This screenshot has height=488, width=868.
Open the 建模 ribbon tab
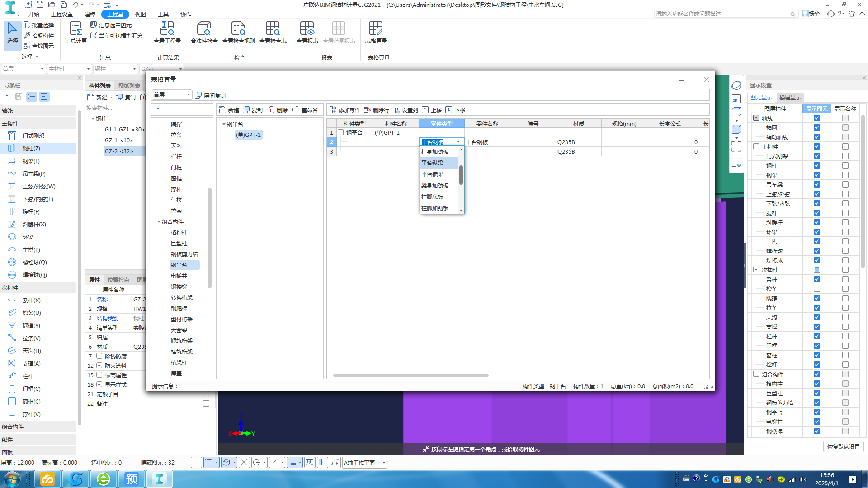[x=90, y=14]
